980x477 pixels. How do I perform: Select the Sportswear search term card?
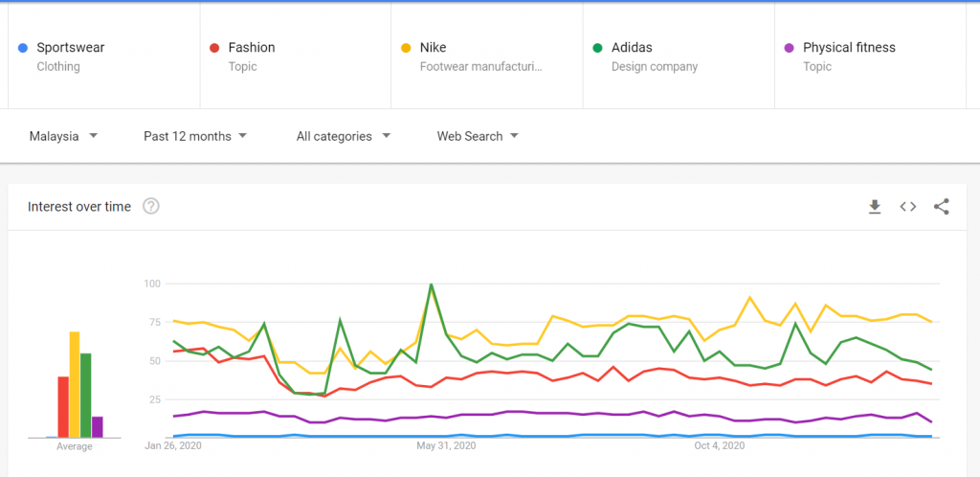[x=103, y=56]
